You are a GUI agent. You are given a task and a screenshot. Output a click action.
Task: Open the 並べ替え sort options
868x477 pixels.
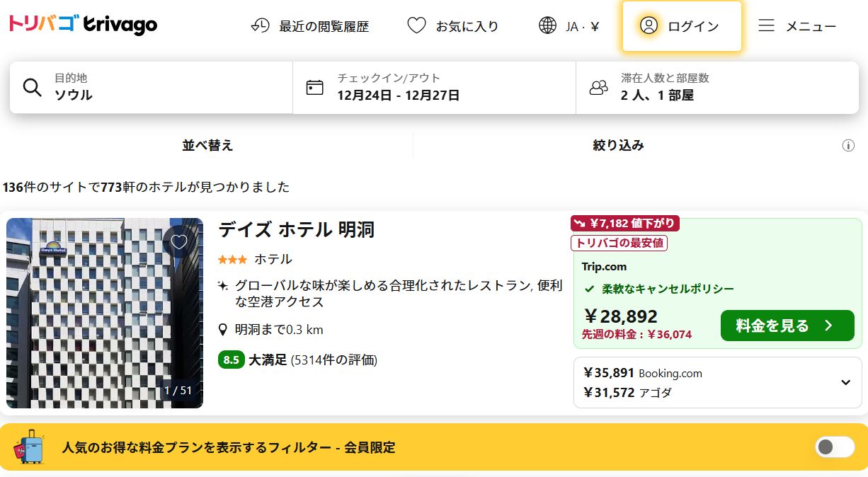pyautogui.click(x=207, y=146)
